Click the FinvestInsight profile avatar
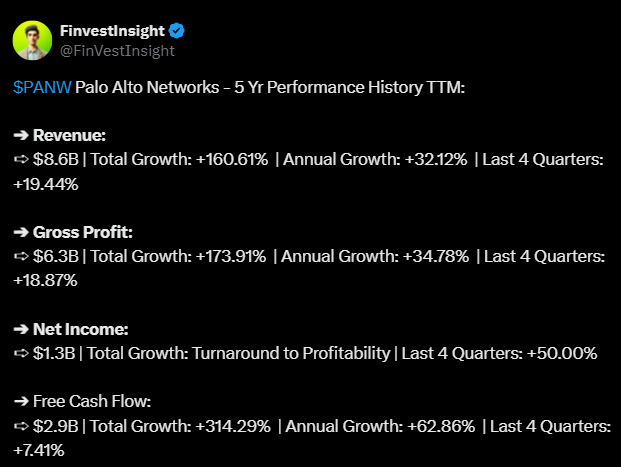 [x=32, y=40]
